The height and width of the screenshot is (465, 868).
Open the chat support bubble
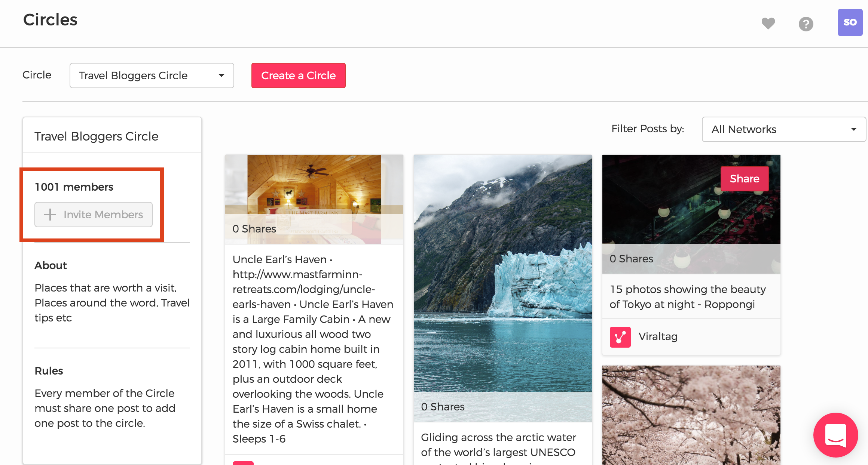tap(836, 435)
